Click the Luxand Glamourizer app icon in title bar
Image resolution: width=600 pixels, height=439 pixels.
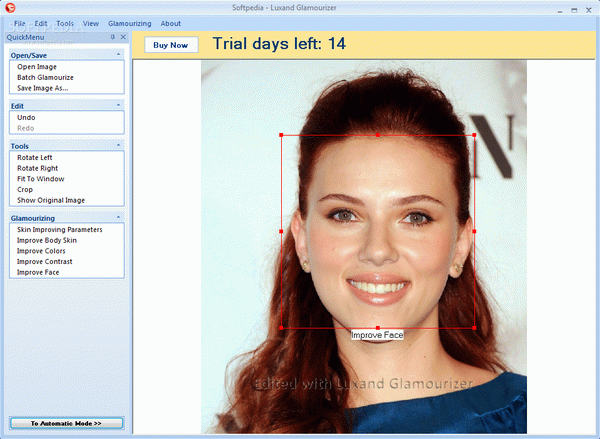pyautogui.click(x=10, y=7)
